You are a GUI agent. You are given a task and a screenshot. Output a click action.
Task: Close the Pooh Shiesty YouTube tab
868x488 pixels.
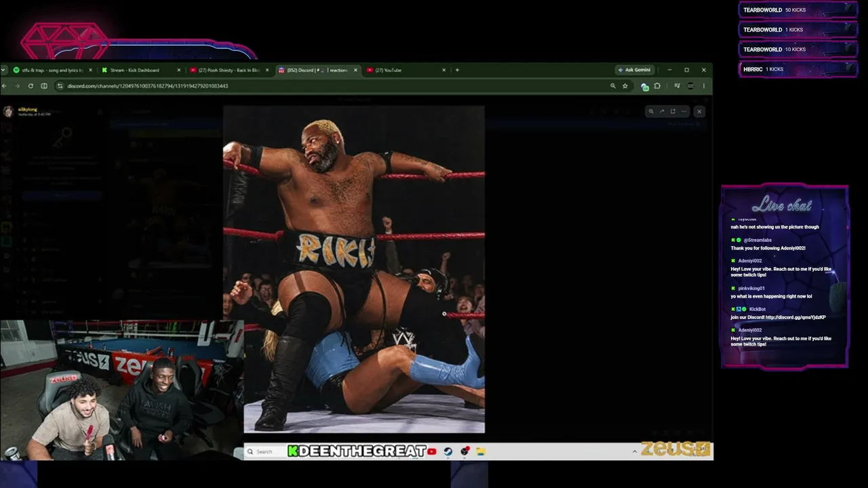[267, 70]
